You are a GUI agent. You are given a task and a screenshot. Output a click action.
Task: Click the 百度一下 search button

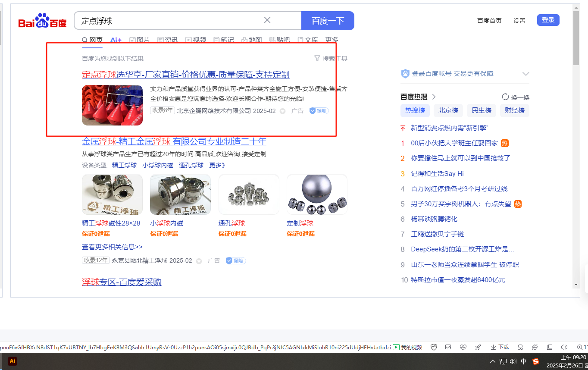(x=328, y=21)
